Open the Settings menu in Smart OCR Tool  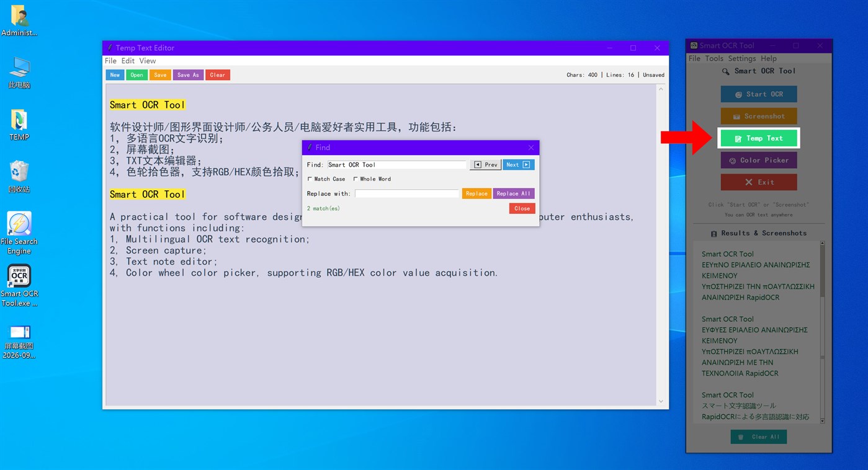742,58
